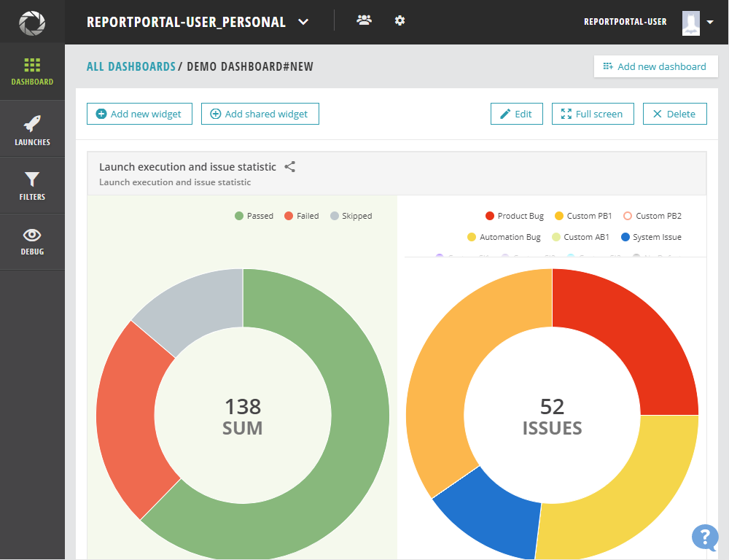Screen dimensions: 729x560
Task: Toggle the Product Bug legend item
Action: point(515,216)
